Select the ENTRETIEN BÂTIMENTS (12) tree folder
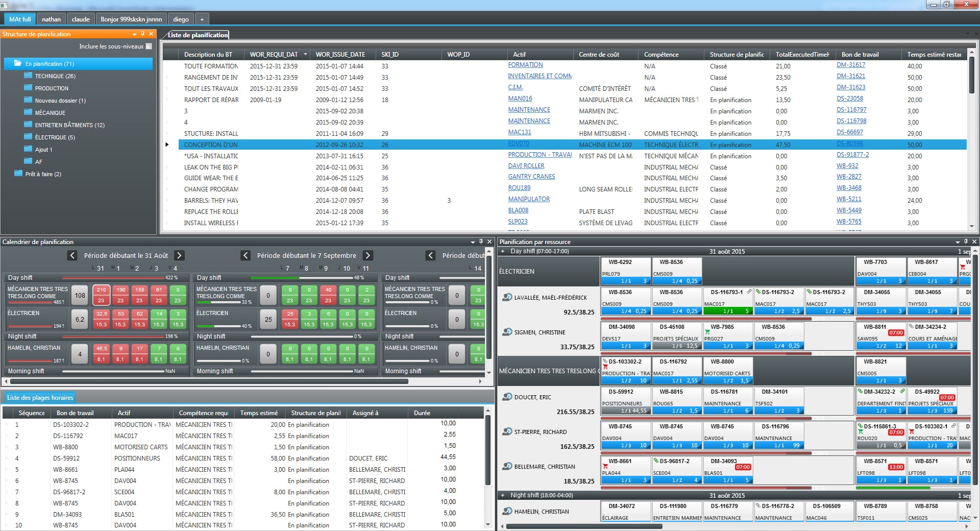This screenshot has height=531, width=980. tap(69, 125)
